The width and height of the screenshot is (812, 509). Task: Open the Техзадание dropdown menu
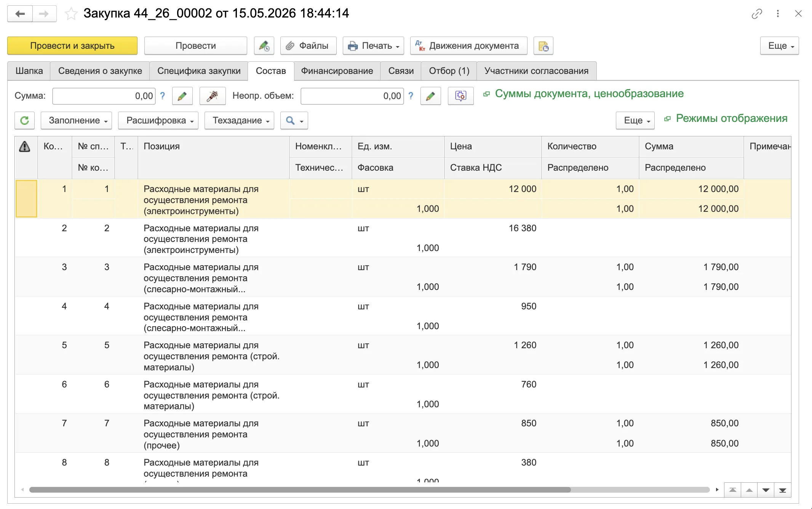click(240, 120)
